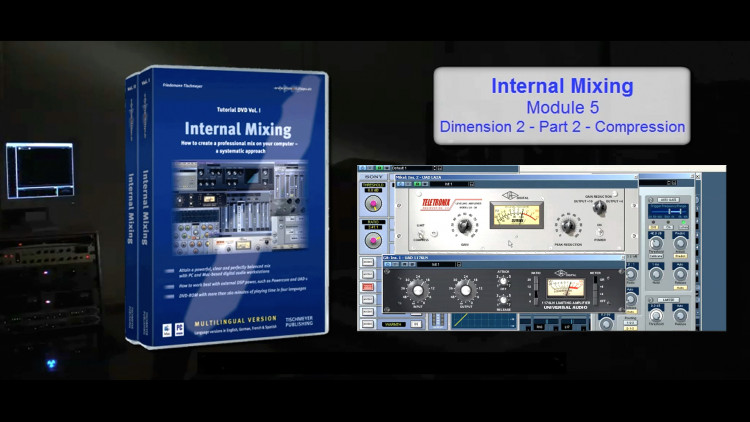This screenshot has height=422, width=750.
Task: Click the first blue button in top plugin toolbar
Action: point(362,168)
